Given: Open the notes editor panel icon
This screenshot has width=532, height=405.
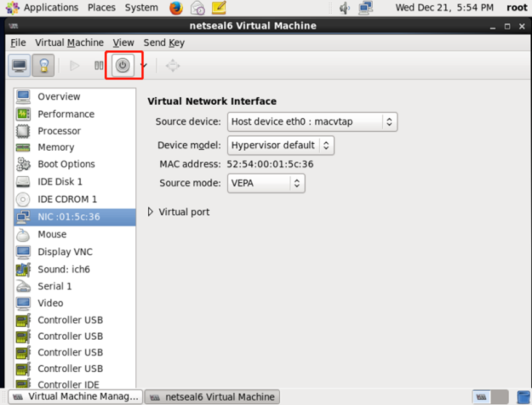Looking at the screenshot, I should [219, 8].
